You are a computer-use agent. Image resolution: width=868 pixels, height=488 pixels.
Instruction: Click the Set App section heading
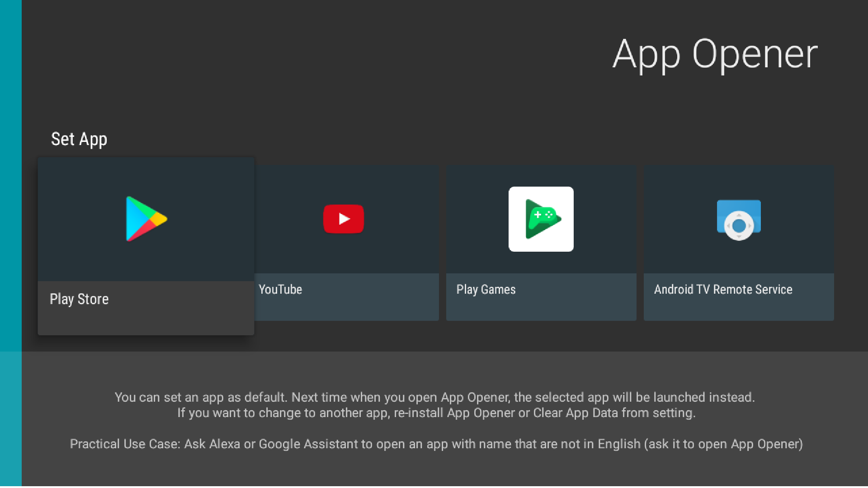pos(79,139)
